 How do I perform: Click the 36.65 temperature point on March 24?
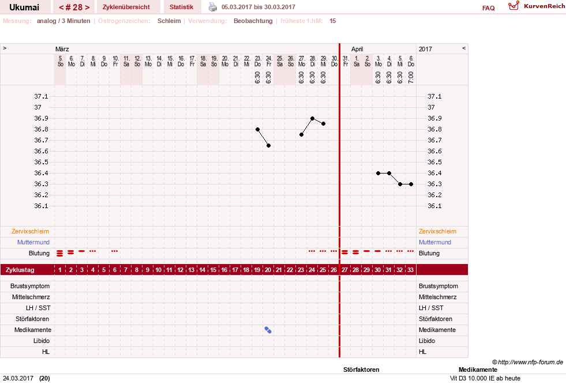pos(268,146)
